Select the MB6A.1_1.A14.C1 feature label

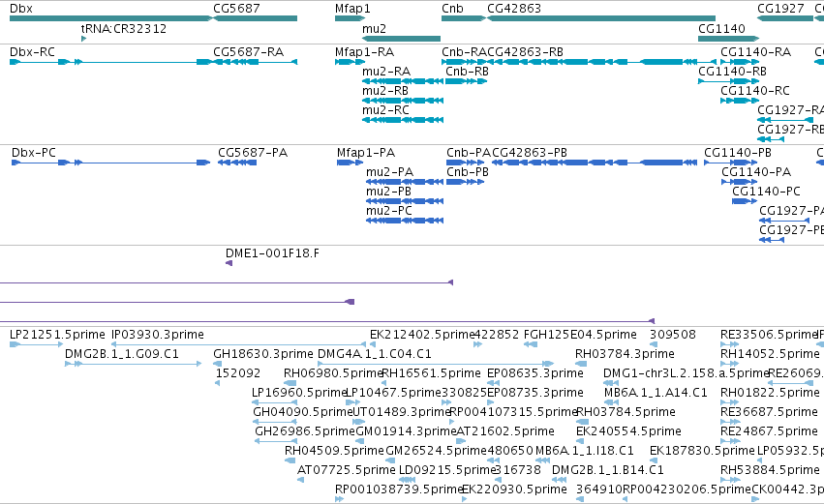[656, 393]
